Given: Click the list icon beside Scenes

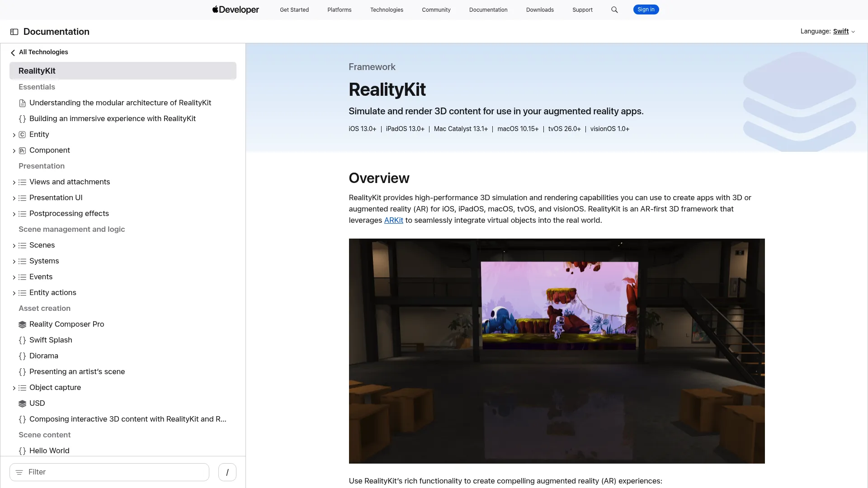Looking at the screenshot, I should pos(22,245).
